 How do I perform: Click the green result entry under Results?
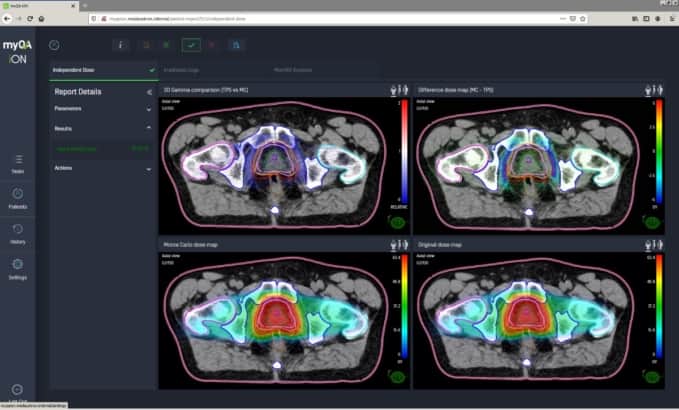[100, 148]
